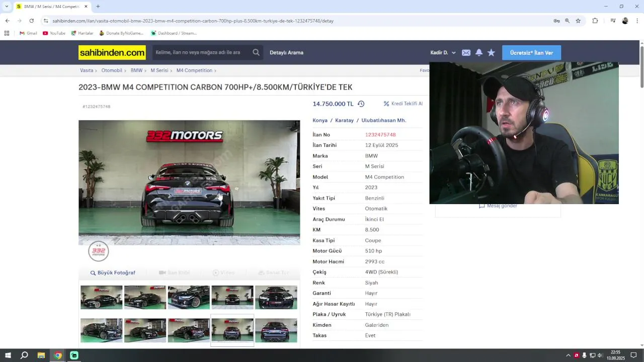Image resolution: width=644 pixels, height=362 pixels.
Task: Open the Windows notification center
Action: tap(634, 355)
